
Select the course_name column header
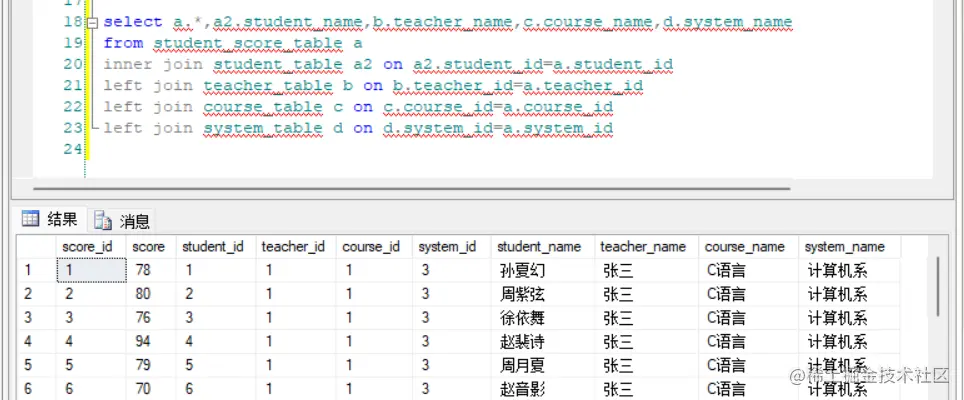point(748,247)
